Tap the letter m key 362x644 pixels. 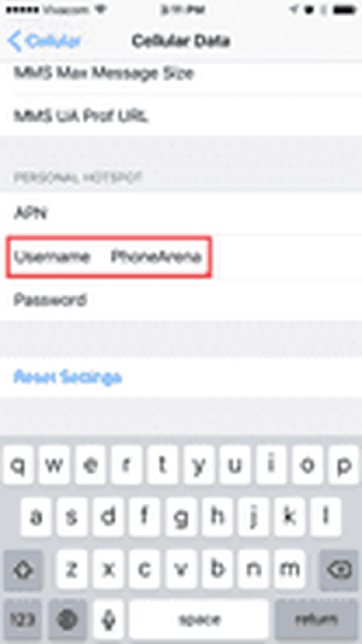289,569
